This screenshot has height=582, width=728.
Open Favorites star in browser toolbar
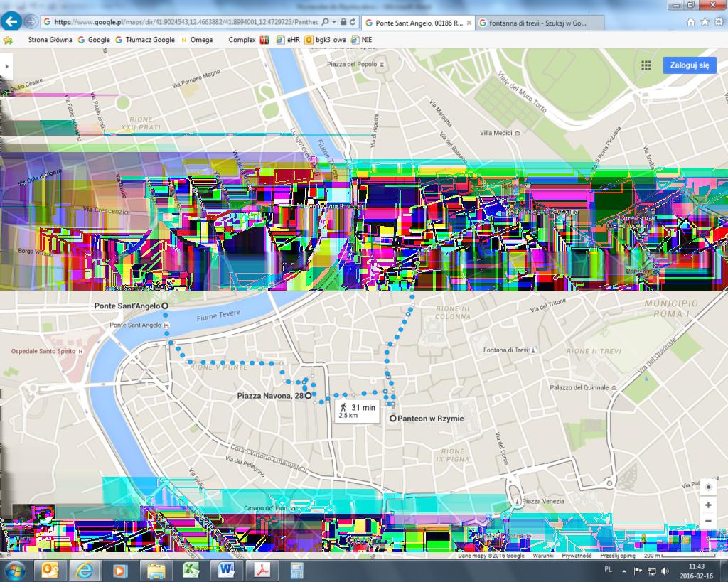click(x=705, y=22)
